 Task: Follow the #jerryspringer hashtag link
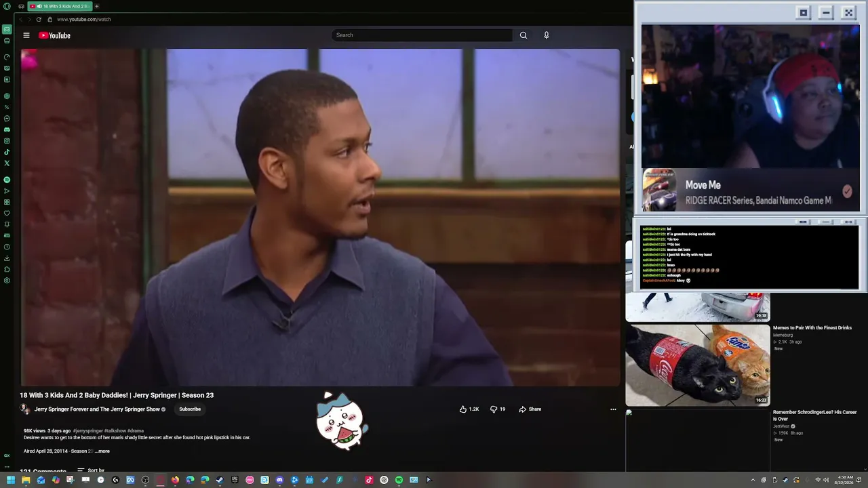(x=88, y=431)
